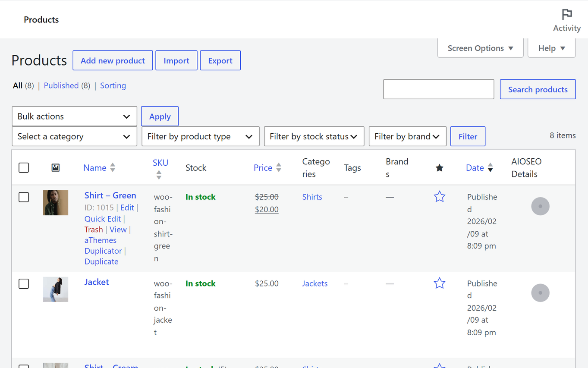
Task: Open the Jacket product thumbnail
Action: coord(56,289)
